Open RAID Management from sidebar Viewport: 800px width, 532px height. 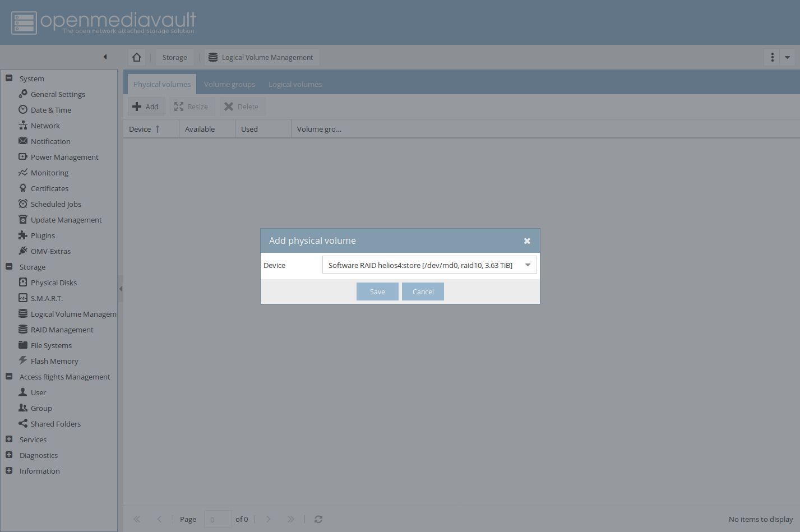point(62,330)
